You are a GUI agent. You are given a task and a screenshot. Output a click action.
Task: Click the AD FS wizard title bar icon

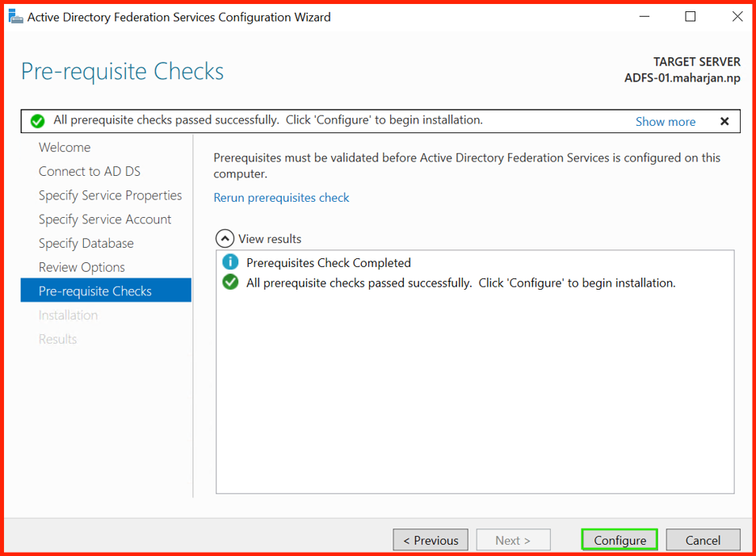(x=15, y=17)
